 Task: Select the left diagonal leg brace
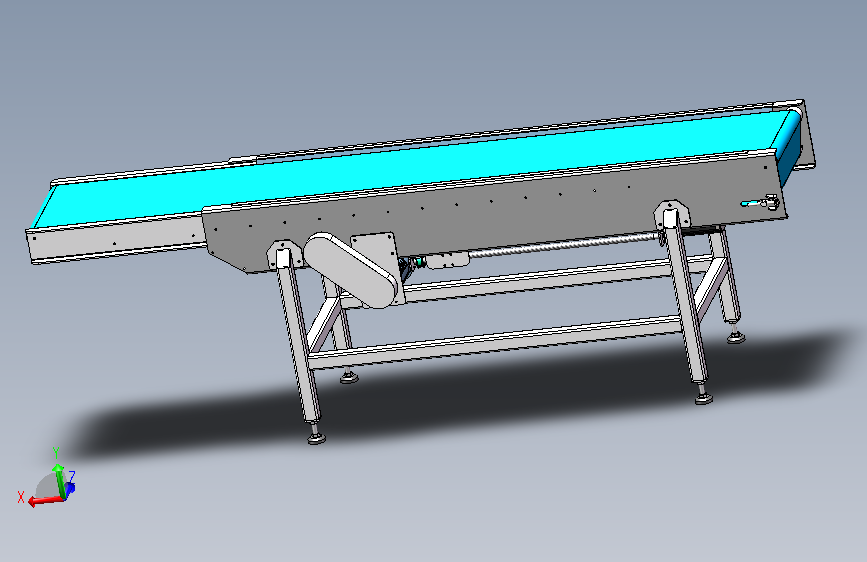[323, 324]
